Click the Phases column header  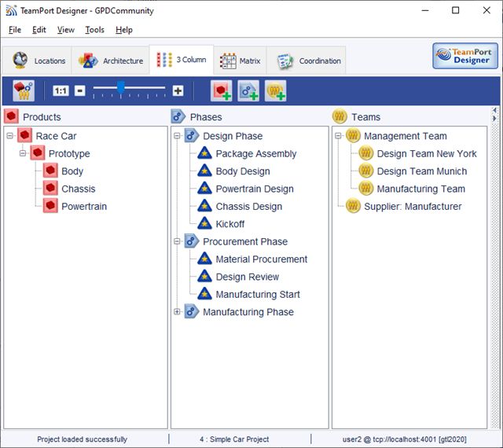(206, 117)
